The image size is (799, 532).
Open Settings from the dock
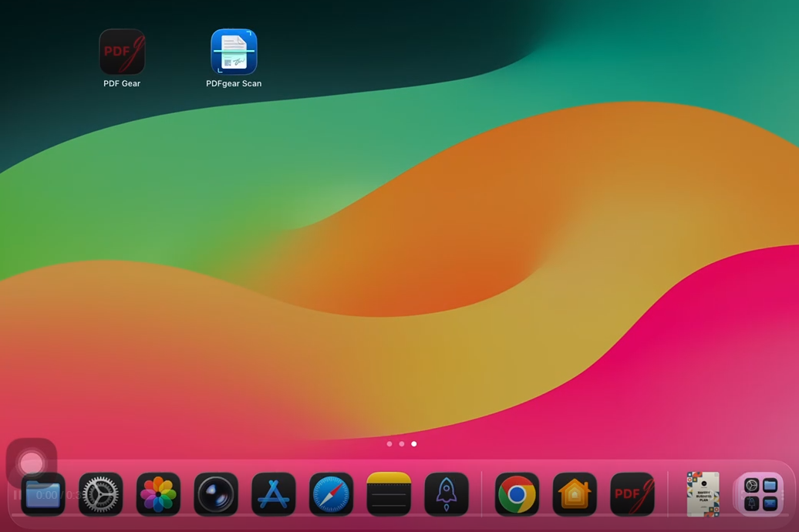coord(101,494)
